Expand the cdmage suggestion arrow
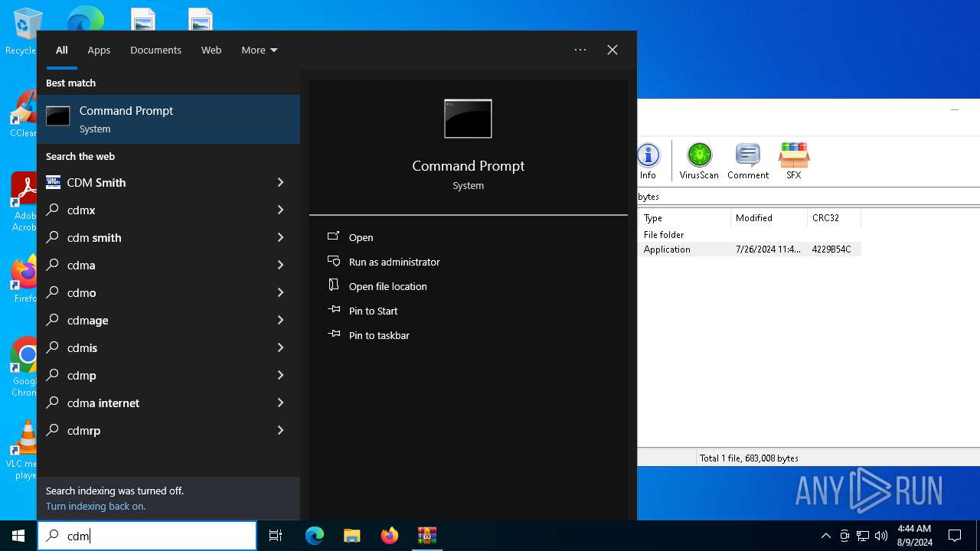 280,320
